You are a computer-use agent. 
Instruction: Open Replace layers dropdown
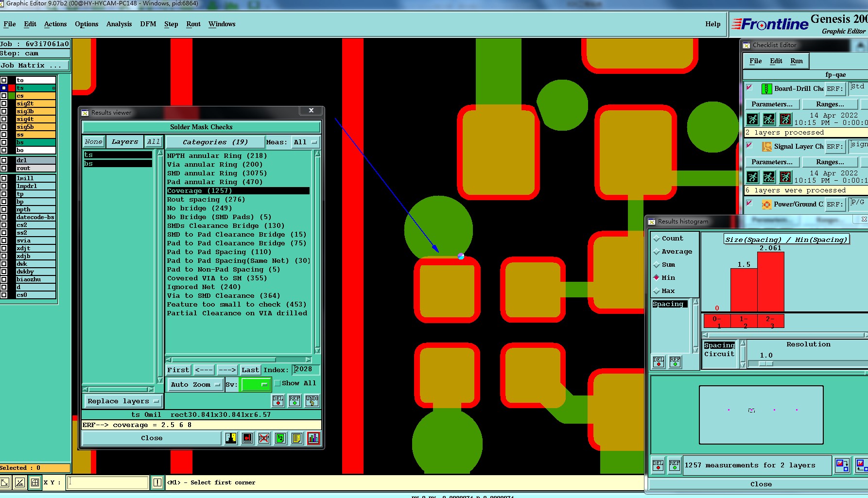(123, 401)
